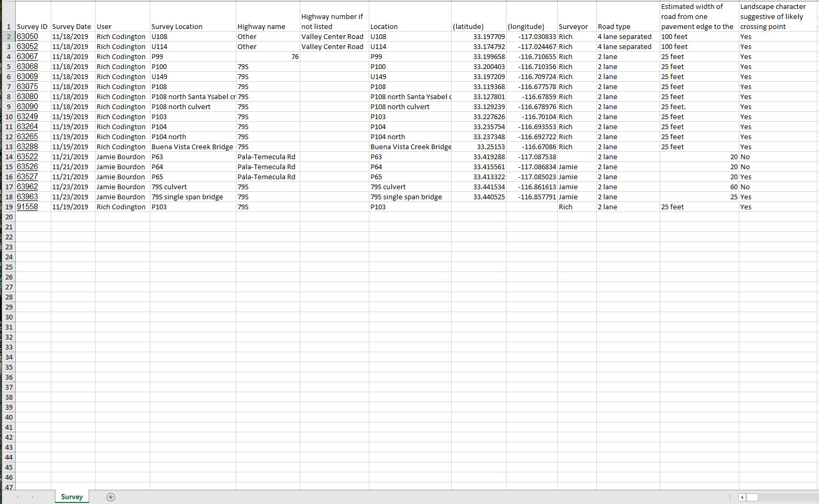Click the New Sheet plus icon
Viewport: 819px width, 504px height.
coord(111,497)
